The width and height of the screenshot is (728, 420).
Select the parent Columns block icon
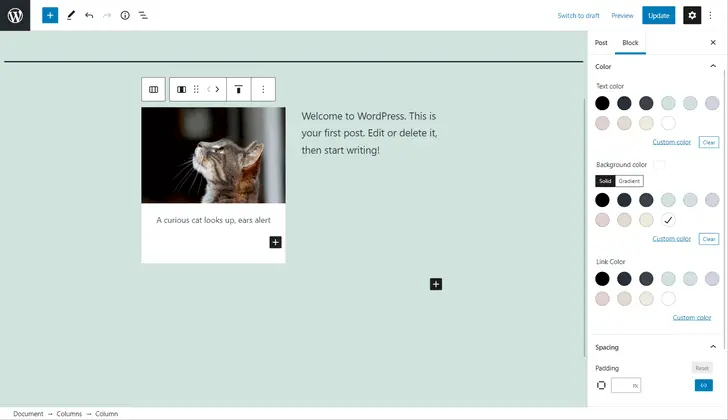(x=153, y=89)
